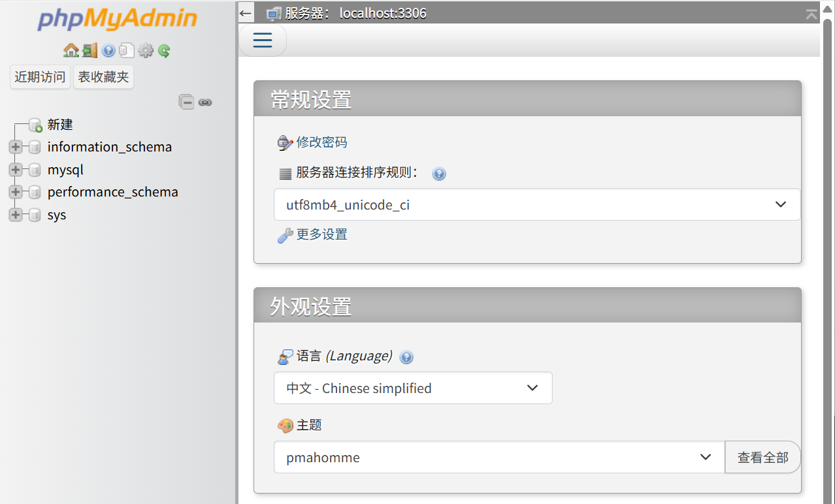Click the server icon in breadcrumb
This screenshot has height=504, width=835.
[274, 13]
